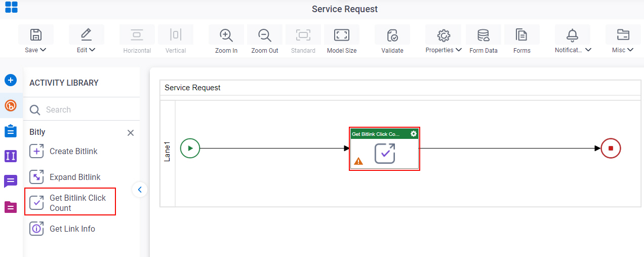644x257 pixels.
Task: Click the orange warning icon on activity
Action: pos(358,161)
